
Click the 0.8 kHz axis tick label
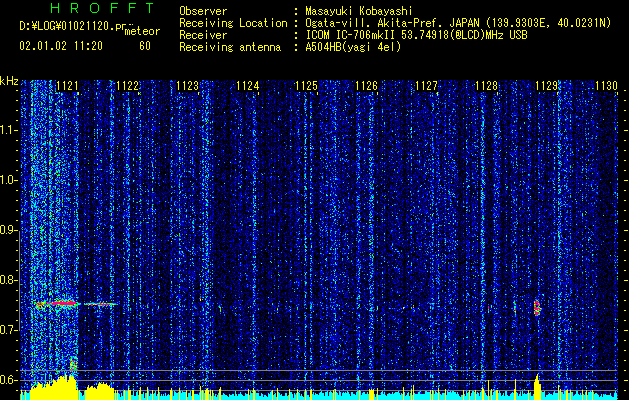[x=9, y=280]
